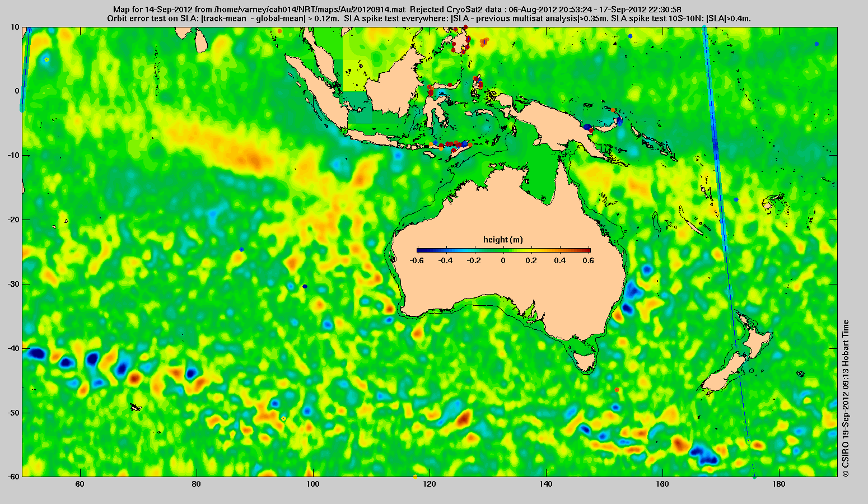Click latitude axis tick label "-30"
Image resolution: width=868 pixels, height=504 pixels.
click(x=13, y=284)
